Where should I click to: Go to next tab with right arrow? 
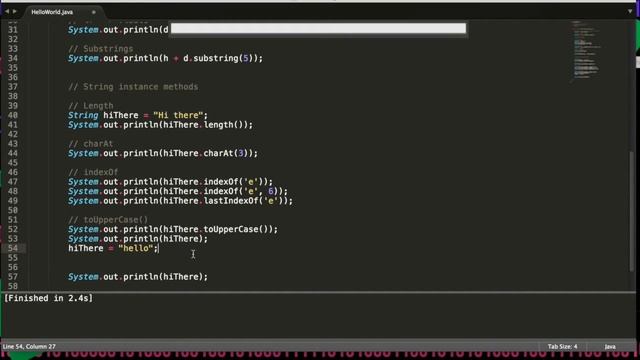click(x=15, y=11)
